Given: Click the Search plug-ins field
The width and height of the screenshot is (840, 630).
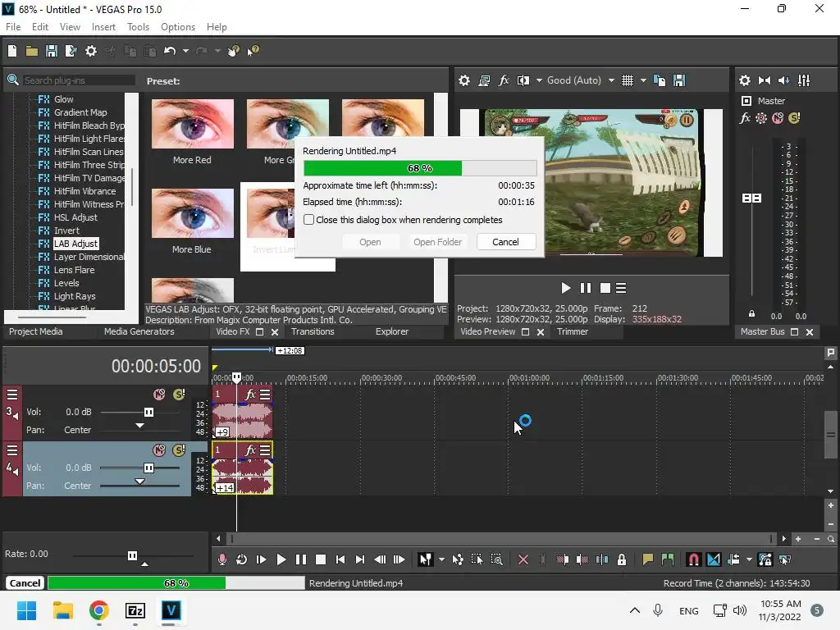Looking at the screenshot, I should tap(78, 80).
